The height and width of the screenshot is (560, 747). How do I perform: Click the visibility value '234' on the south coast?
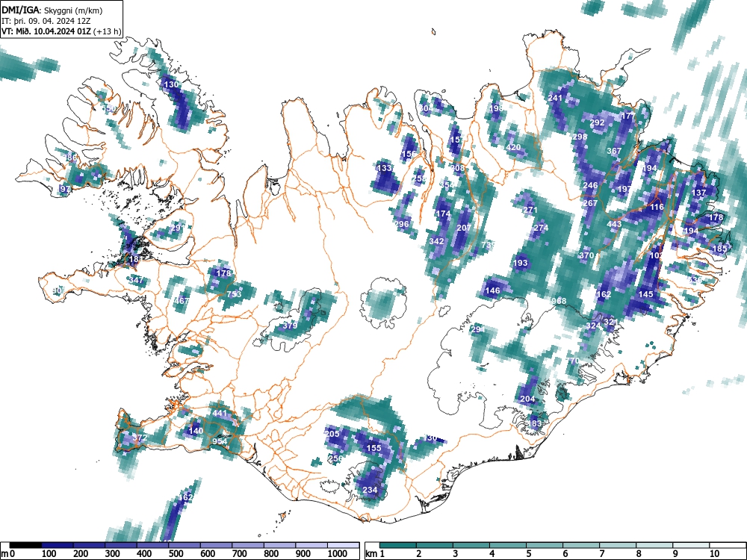coord(371,490)
